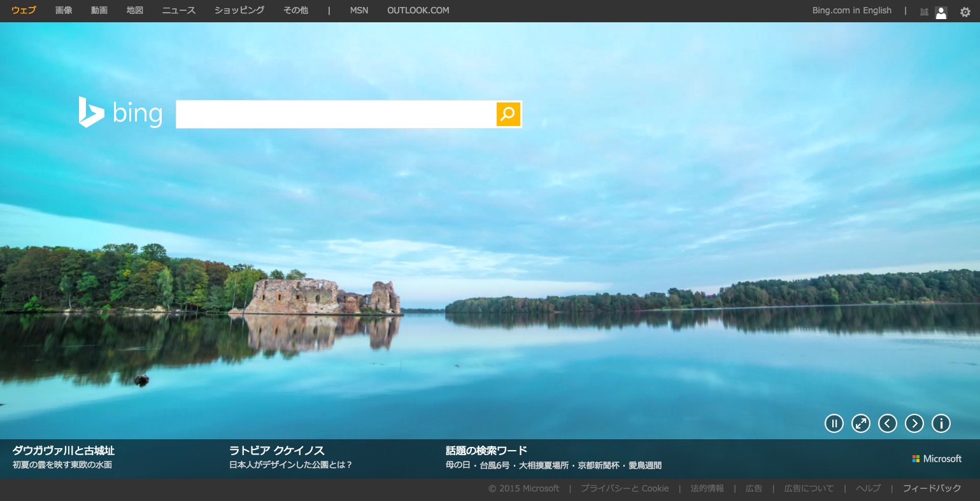Image resolution: width=980 pixels, height=501 pixels.
Task: Click the Bing logo
Action: click(x=120, y=113)
